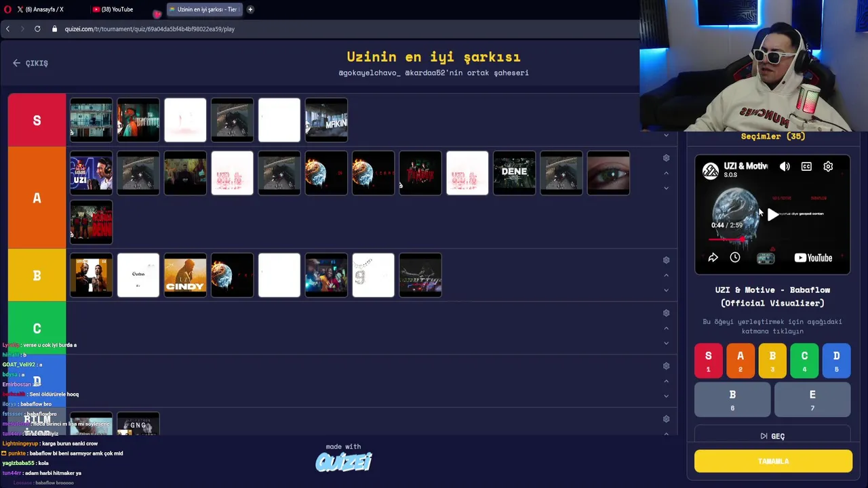Screen dimensions: 868x488
Task: Click the Seçimler (35) heading
Action: pos(773,136)
